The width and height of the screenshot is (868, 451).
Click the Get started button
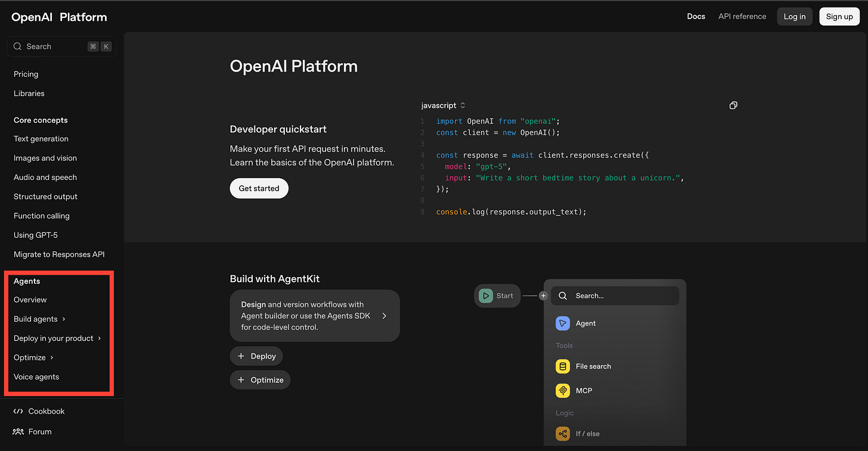(x=259, y=188)
